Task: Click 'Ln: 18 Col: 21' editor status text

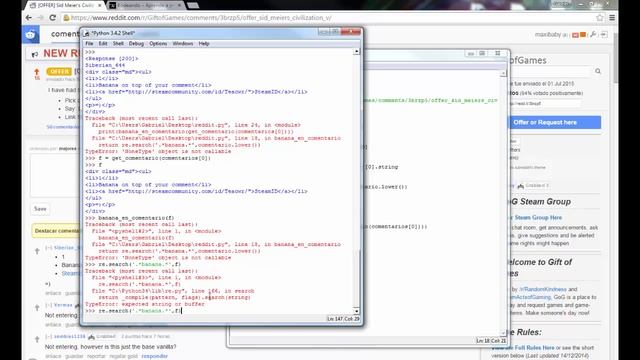Action: coord(491,340)
